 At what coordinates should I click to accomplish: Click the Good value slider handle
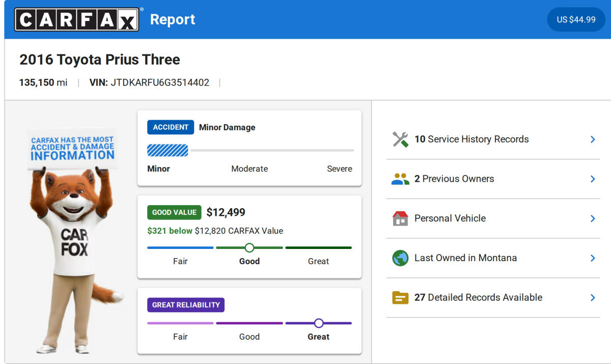[249, 248]
